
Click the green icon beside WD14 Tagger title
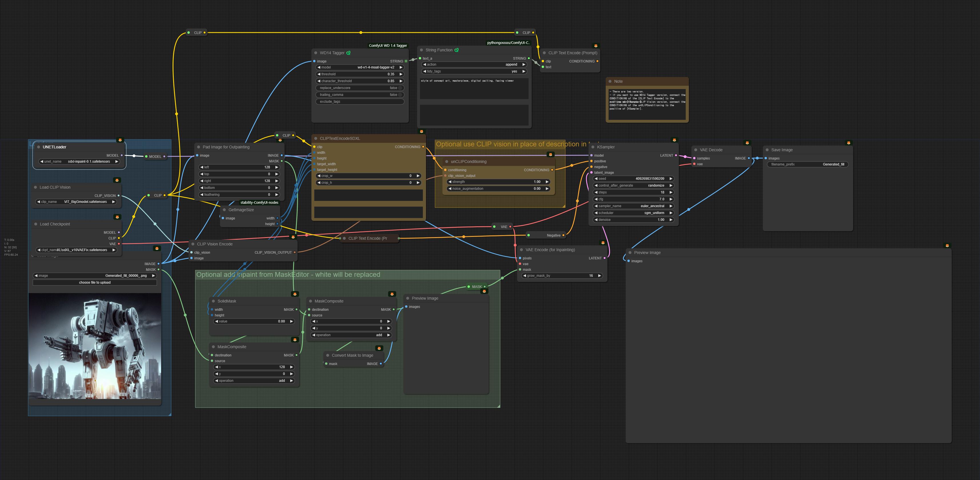pyautogui.click(x=349, y=53)
